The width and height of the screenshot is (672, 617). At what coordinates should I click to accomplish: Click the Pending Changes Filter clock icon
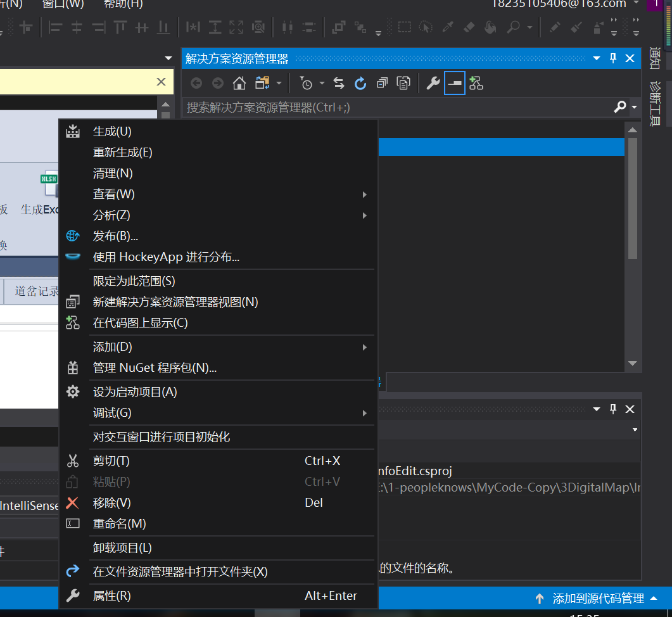point(306,83)
